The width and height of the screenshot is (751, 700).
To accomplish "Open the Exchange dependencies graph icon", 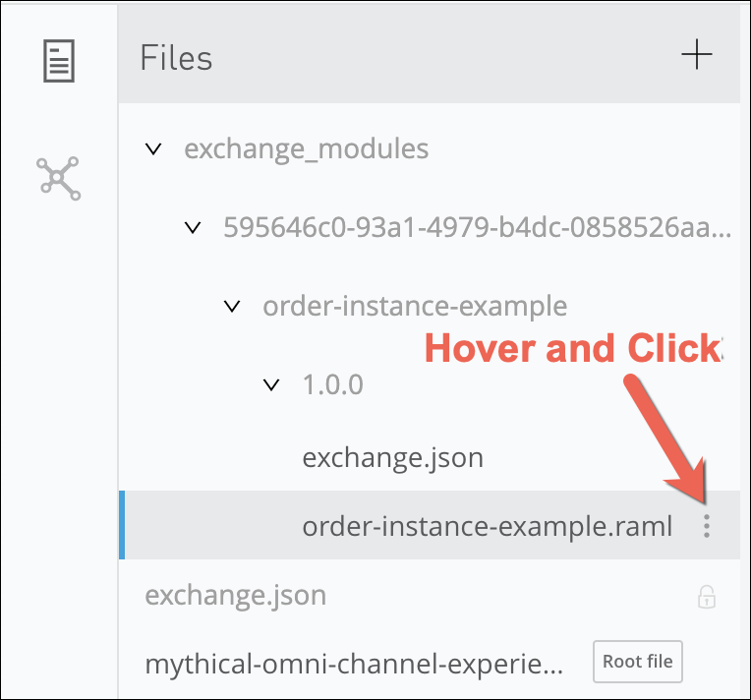I will point(58,178).
